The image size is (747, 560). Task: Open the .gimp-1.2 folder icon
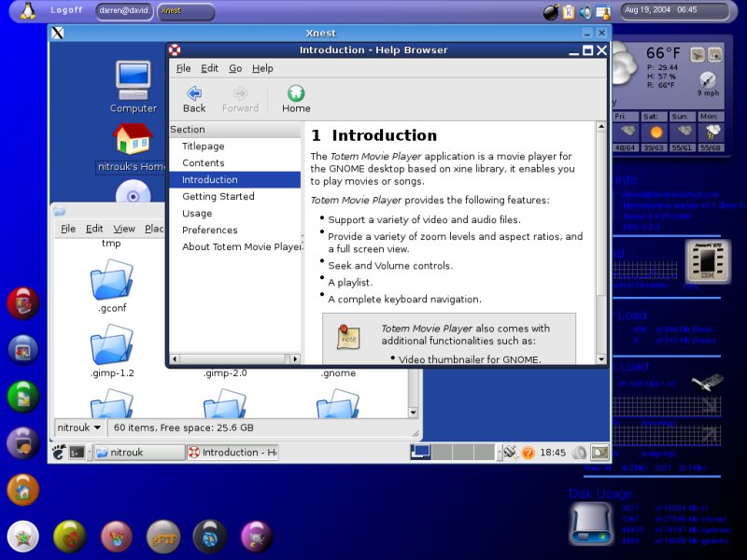click(x=111, y=344)
